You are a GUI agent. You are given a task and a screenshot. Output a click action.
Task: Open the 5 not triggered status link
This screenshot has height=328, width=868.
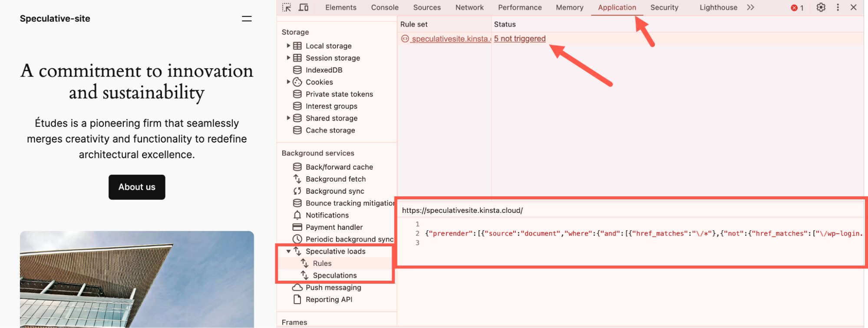pyautogui.click(x=520, y=39)
